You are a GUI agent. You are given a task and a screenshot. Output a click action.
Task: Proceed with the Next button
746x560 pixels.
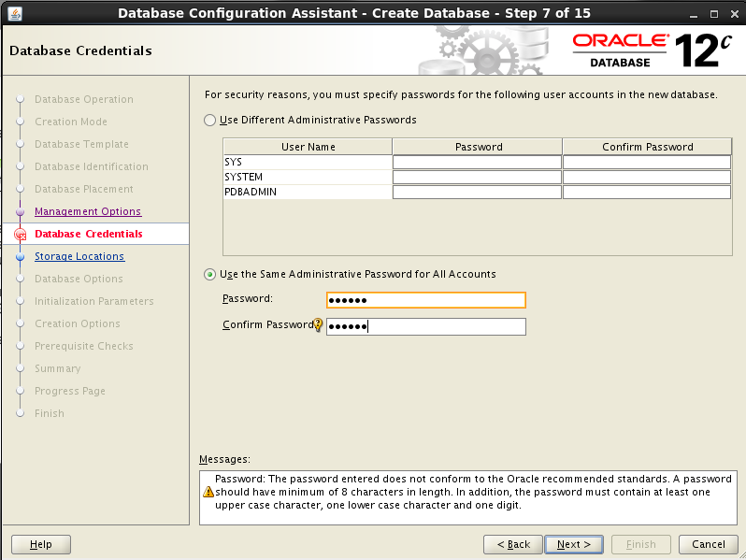point(574,544)
